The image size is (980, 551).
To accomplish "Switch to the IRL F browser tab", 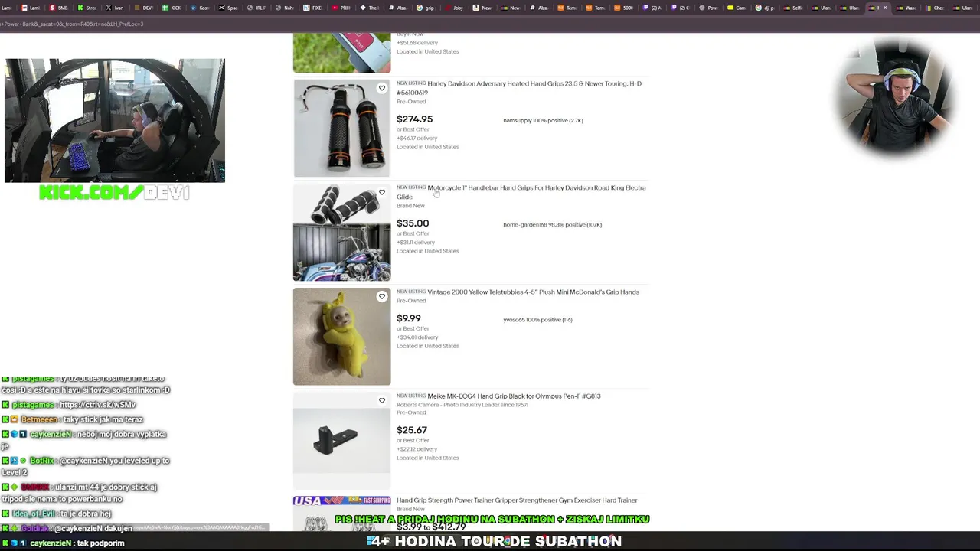I will (256, 8).
